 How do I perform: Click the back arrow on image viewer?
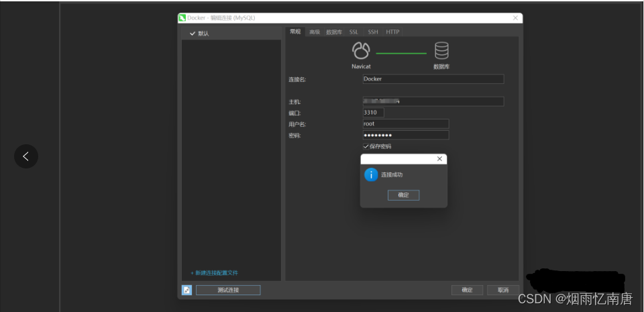[x=26, y=156]
